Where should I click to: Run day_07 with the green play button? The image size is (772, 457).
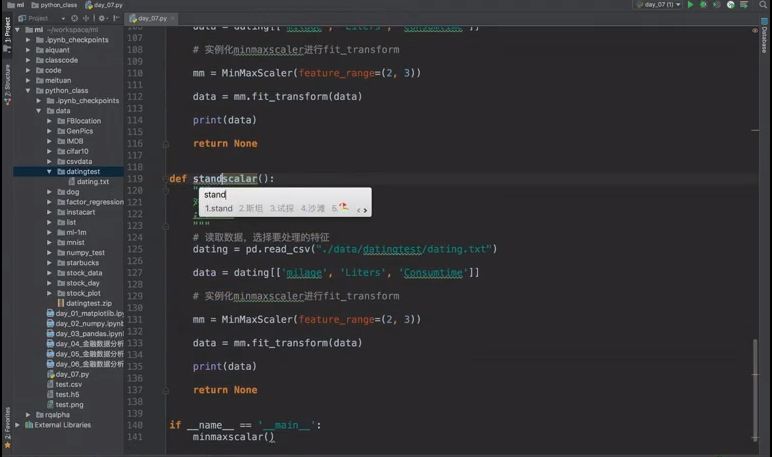coord(690,5)
